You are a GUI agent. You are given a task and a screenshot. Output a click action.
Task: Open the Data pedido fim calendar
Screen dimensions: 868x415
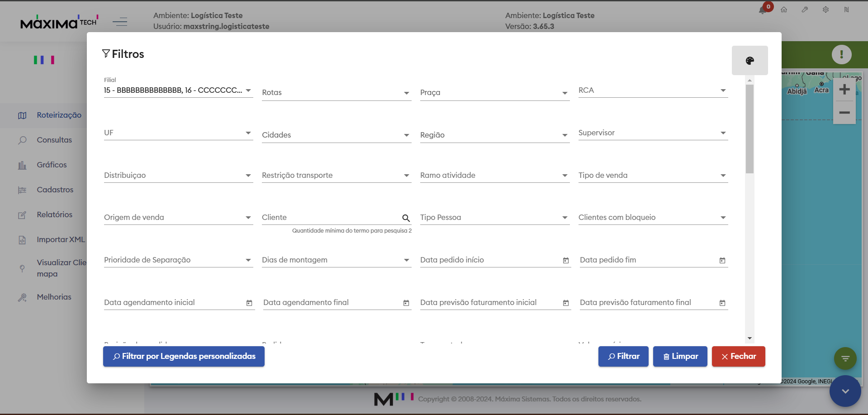pyautogui.click(x=722, y=260)
